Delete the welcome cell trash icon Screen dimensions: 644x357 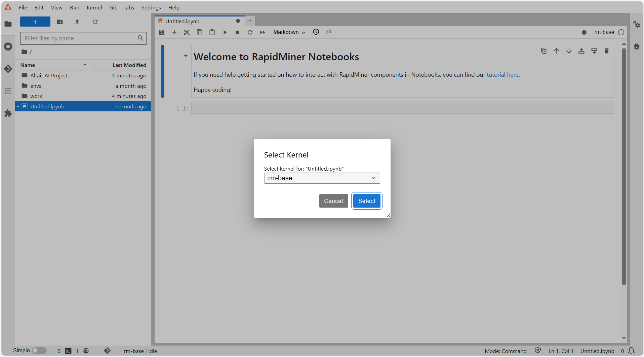coord(607,51)
